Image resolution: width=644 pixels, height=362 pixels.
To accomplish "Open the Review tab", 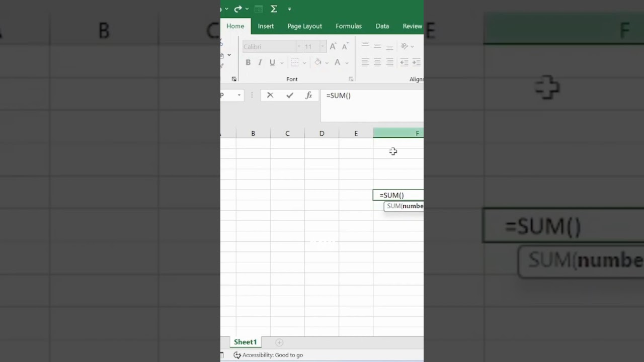I will pos(412,26).
